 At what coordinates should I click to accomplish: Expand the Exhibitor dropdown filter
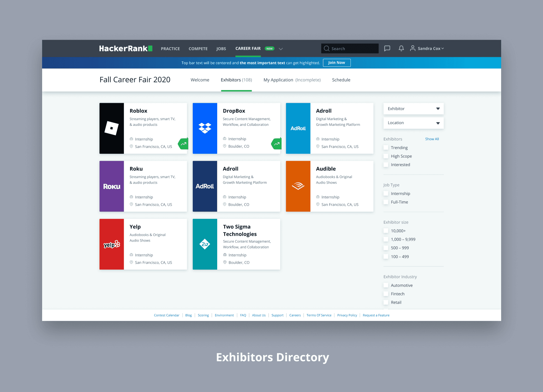413,109
